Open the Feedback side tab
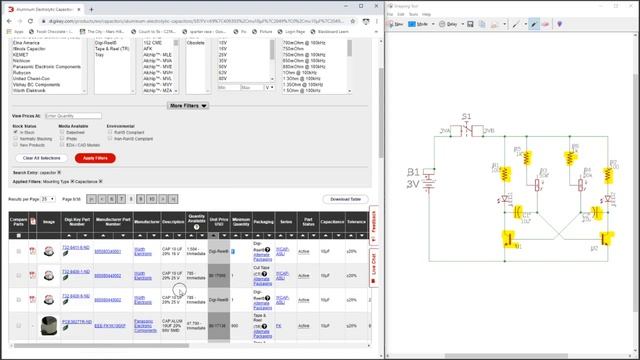 point(373,226)
